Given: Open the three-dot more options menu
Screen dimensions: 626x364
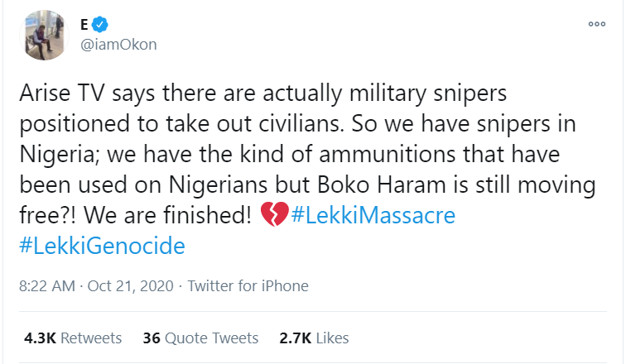Looking at the screenshot, I should 596,24.
